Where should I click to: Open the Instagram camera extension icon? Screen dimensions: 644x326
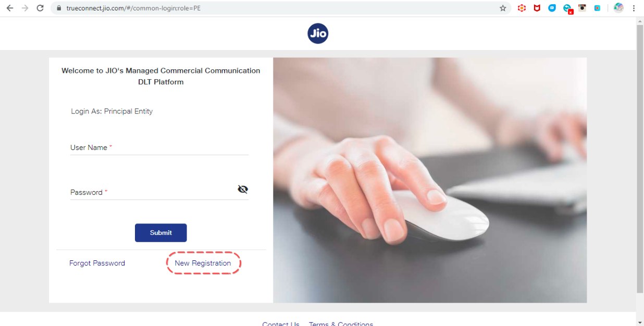583,8
